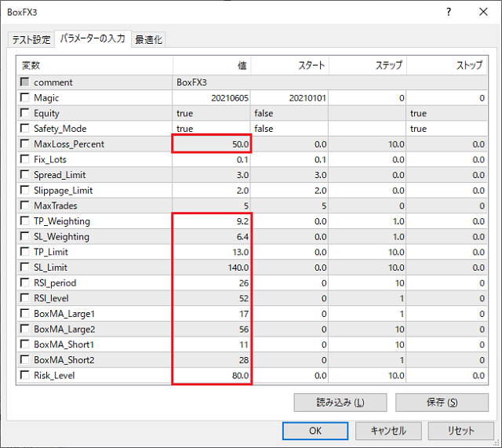The width and height of the screenshot is (502, 448).
Task: Select Spread_Limit value 3.0
Action: (x=211, y=175)
